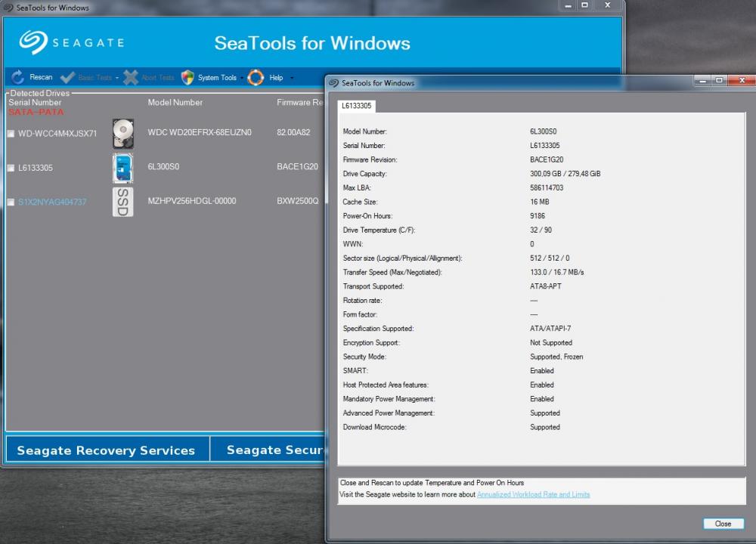756x544 pixels.
Task: Click the Seagate Recovery Services banner
Action: click(106, 450)
